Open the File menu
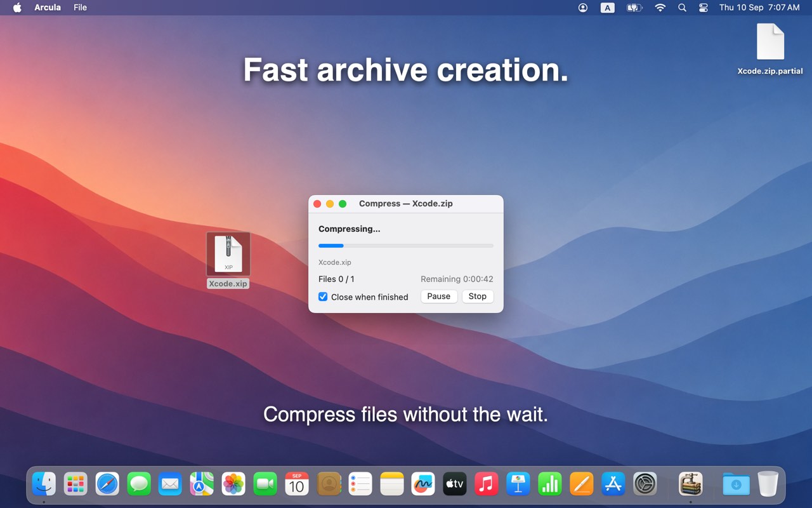The image size is (812, 508). [80, 8]
